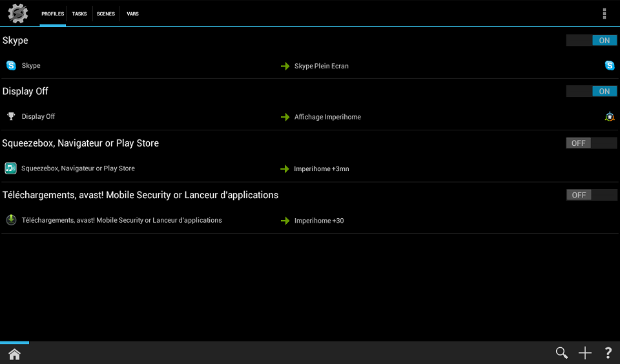The width and height of the screenshot is (620, 364).
Task: Click the trophy icon beside Display Off
Action: [x=11, y=116]
